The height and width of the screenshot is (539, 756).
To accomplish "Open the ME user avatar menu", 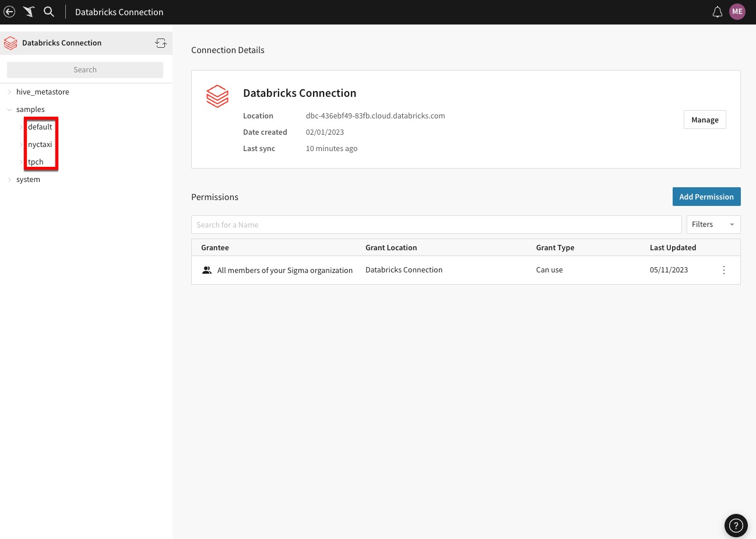I will [x=737, y=12].
